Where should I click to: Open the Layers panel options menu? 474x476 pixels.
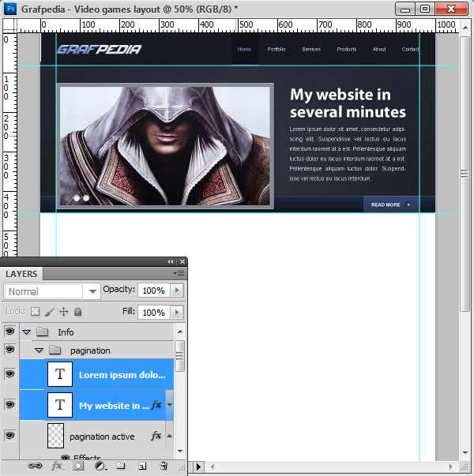point(179,273)
